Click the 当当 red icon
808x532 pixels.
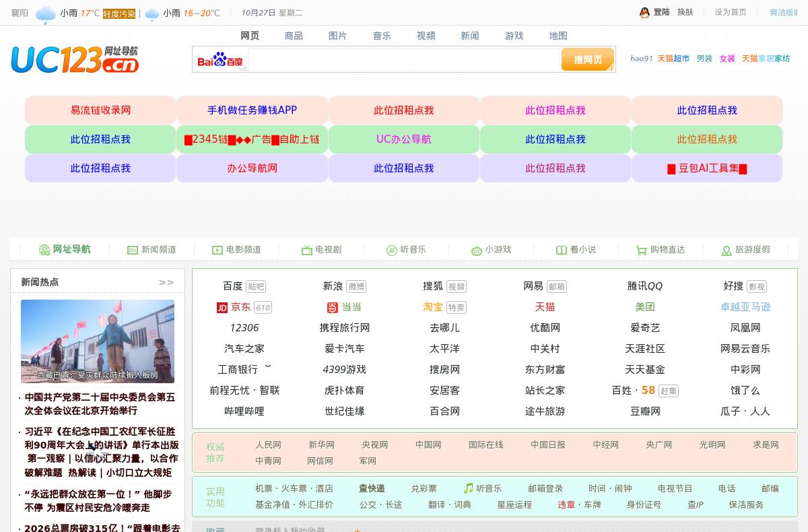point(333,308)
